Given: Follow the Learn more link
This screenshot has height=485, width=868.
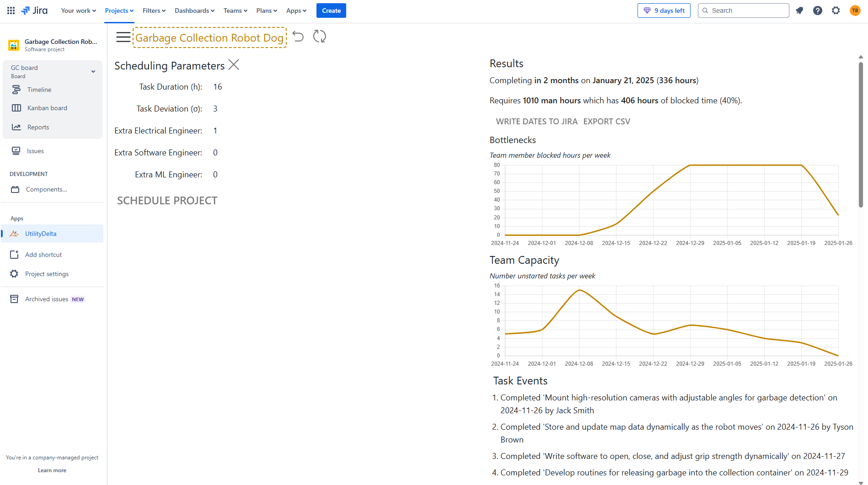Looking at the screenshot, I should click(x=52, y=470).
